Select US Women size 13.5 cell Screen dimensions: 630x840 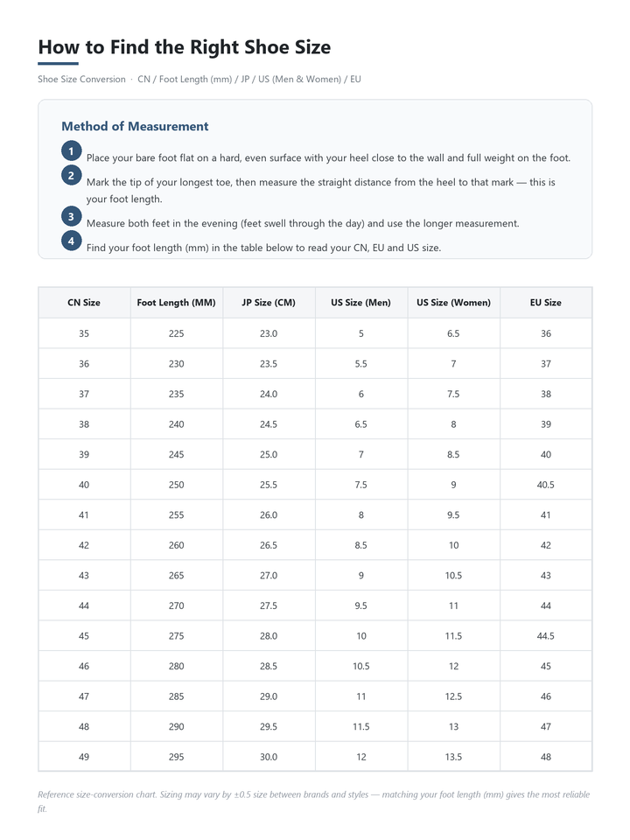(x=454, y=757)
